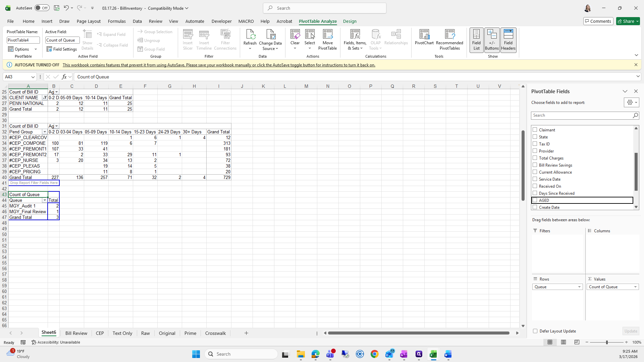Click the Refresh pivot table icon
The height and width of the screenshot is (362, 644).
tap(250, 35)
